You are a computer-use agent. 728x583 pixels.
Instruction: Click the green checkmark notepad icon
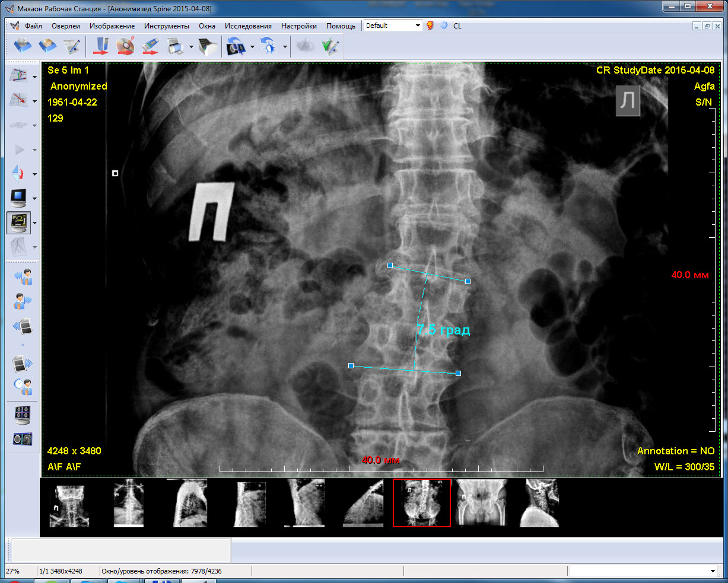point(329,46)
